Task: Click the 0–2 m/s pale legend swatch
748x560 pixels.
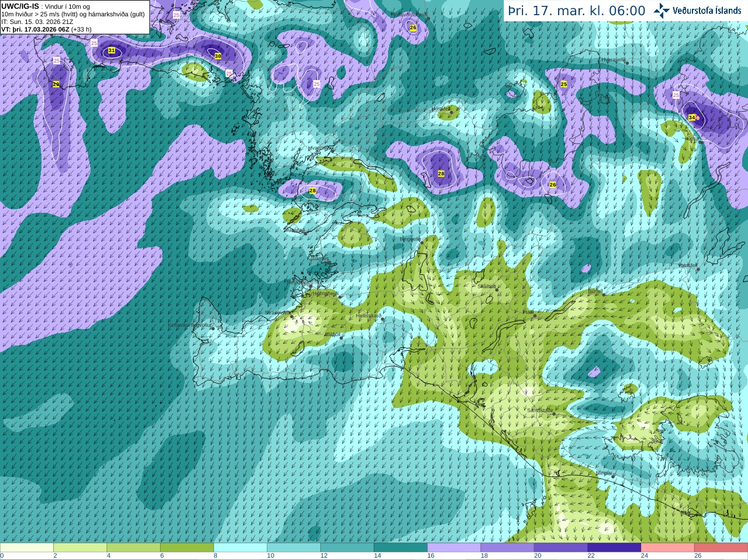Action: point(26,547)
